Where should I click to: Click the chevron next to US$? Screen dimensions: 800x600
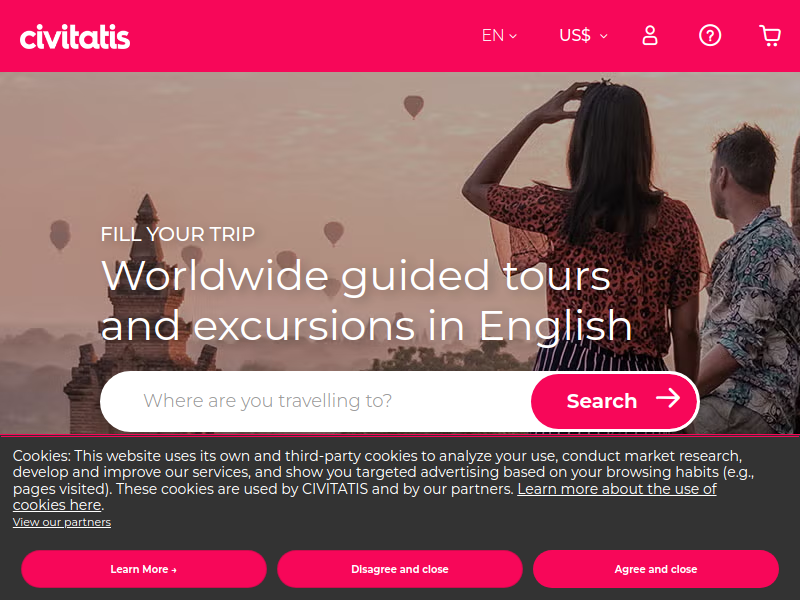604,36
